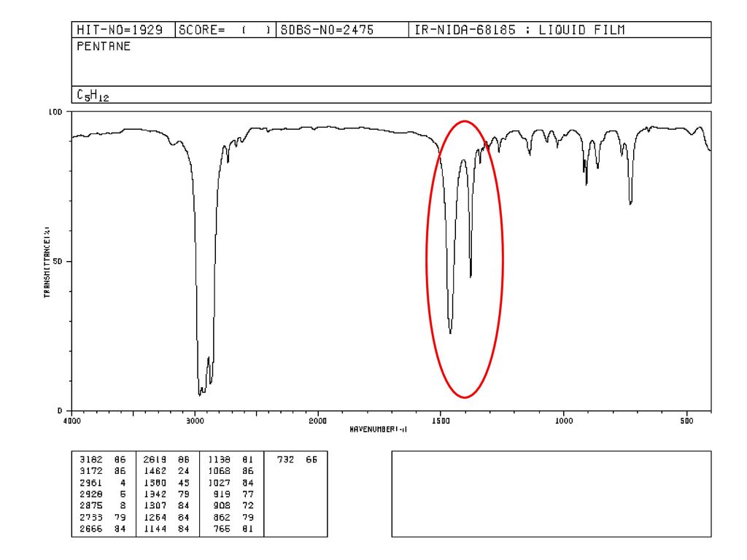Select peak value 2666 in the table
Viewport: 747px width, 560px height.
coord(91,529)
